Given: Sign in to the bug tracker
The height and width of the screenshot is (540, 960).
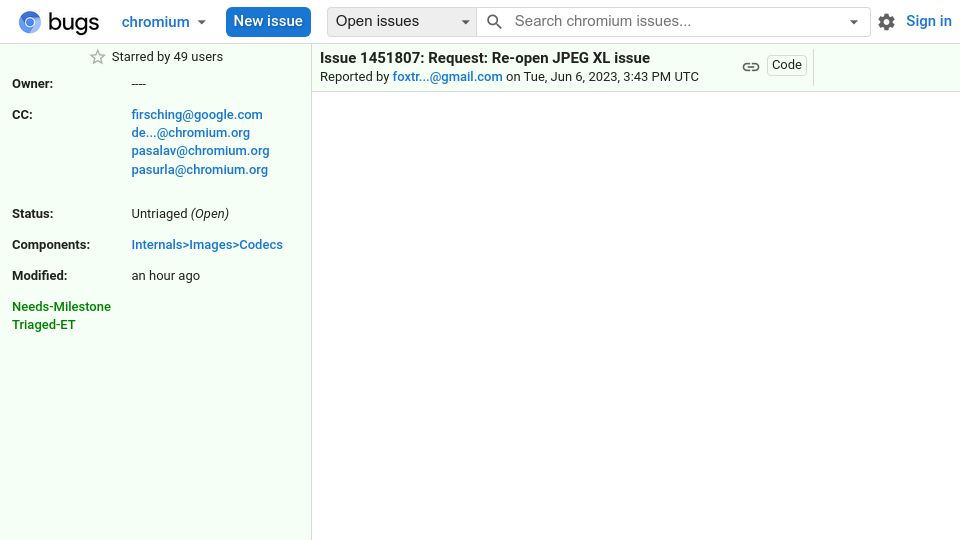Looking at the screenshot, I should [928, 21].
